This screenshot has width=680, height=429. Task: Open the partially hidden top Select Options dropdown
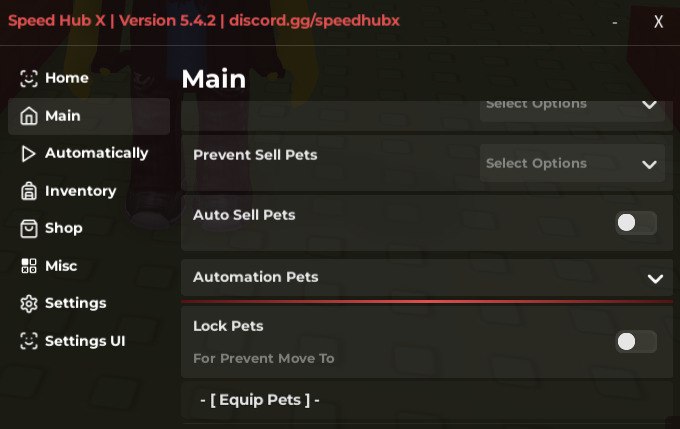click(x=572, y=105)
